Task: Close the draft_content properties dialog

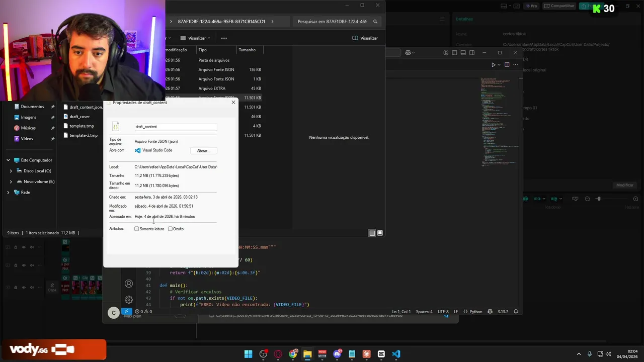Action: tap(233, 103)
